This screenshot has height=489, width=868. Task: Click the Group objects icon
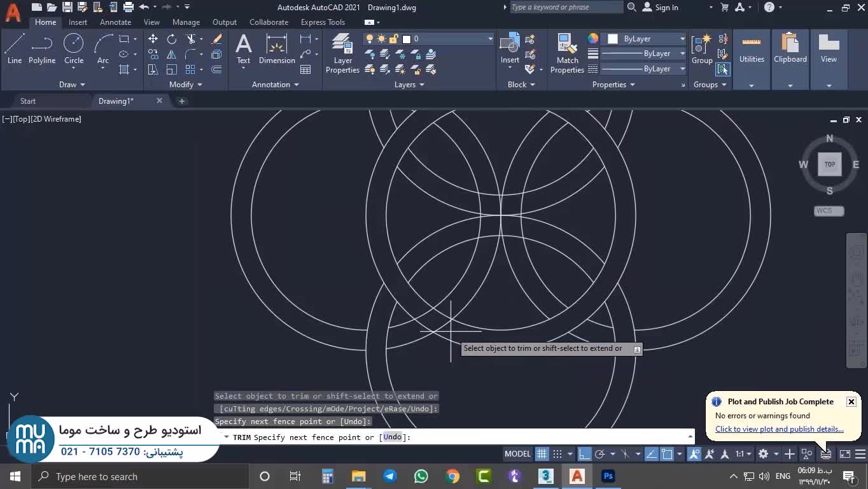[702, 49]
